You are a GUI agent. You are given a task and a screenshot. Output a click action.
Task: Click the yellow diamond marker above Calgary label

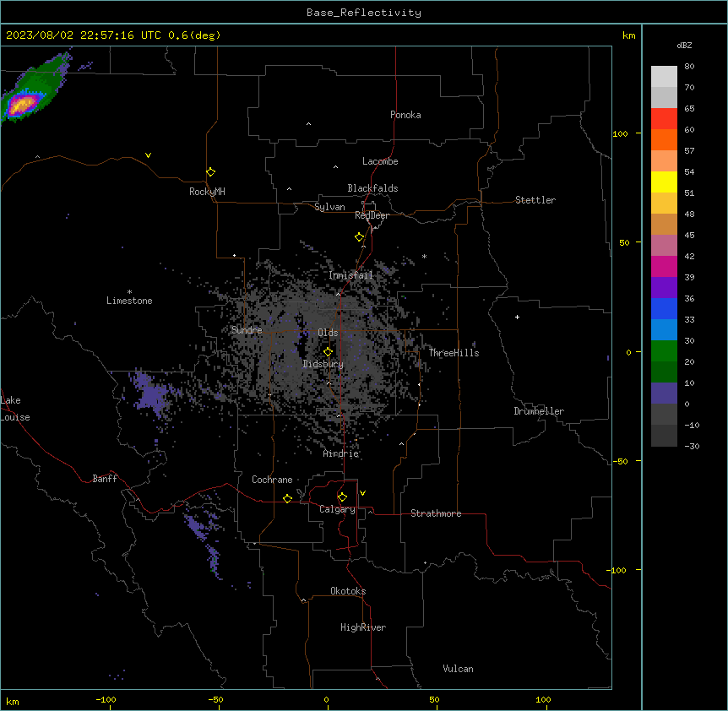(342, 497)
